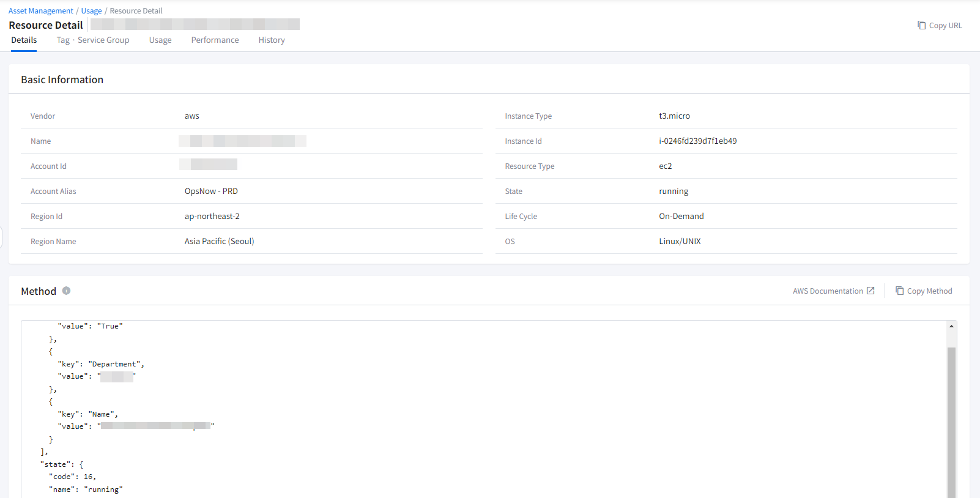Click the Resource Detail breadcrumb text

tap(136, 11)
